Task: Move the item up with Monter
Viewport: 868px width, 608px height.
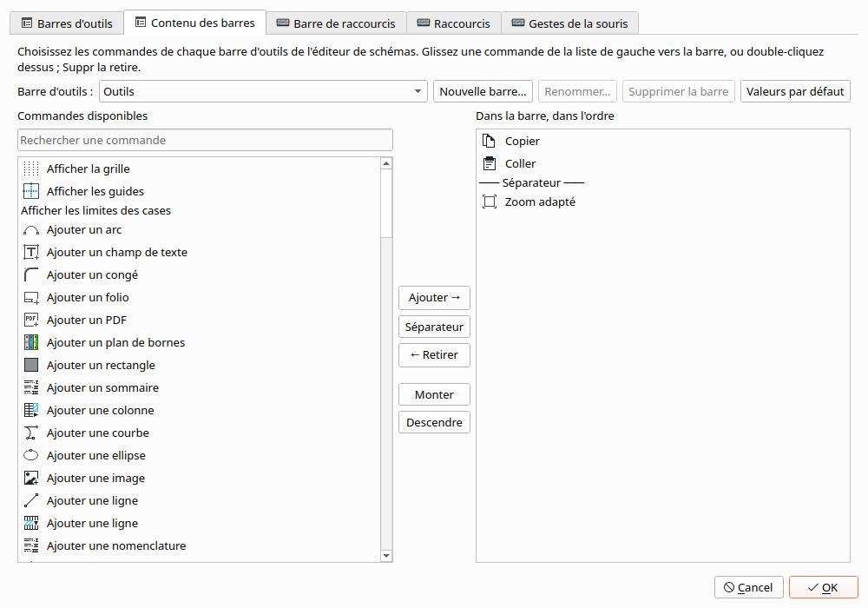Action: click(x=434, y=394)
